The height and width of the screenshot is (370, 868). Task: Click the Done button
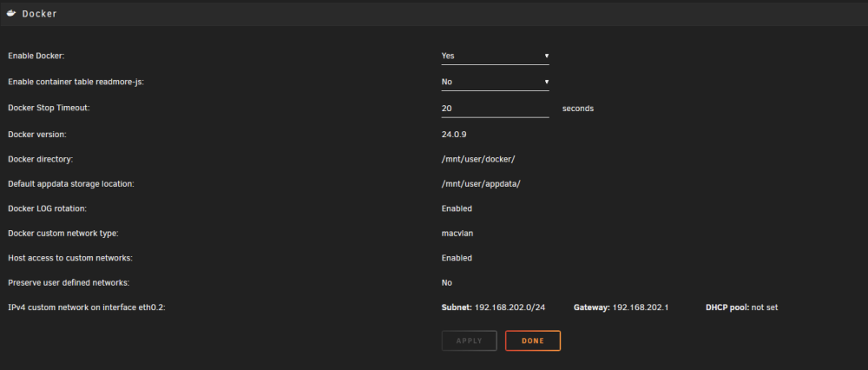click(x=533, y=340)
